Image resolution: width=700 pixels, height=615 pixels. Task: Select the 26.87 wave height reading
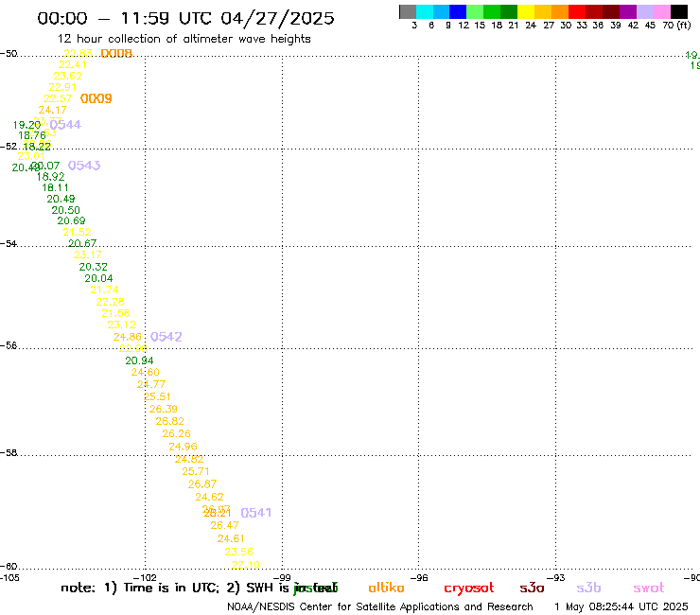click(202, 484)
